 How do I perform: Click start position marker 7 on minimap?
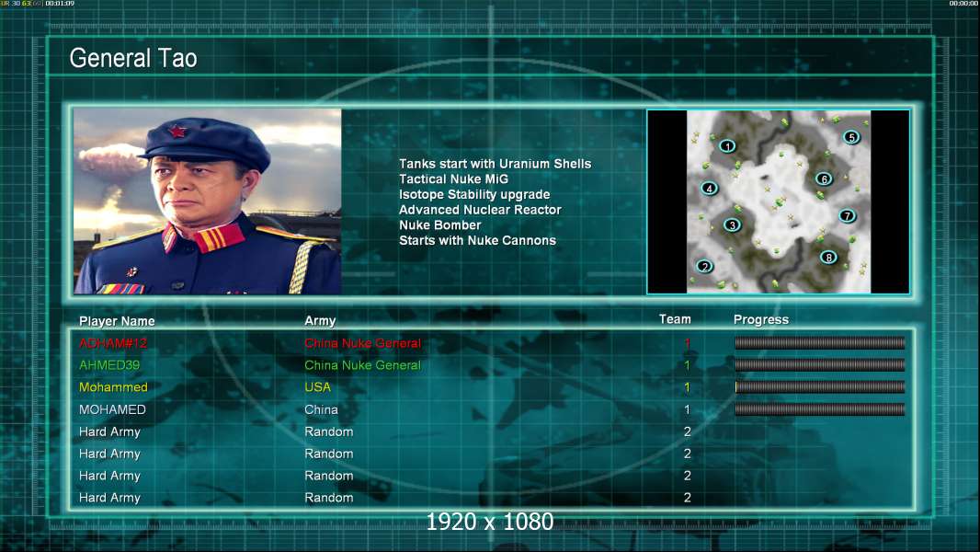click(847, 216)
